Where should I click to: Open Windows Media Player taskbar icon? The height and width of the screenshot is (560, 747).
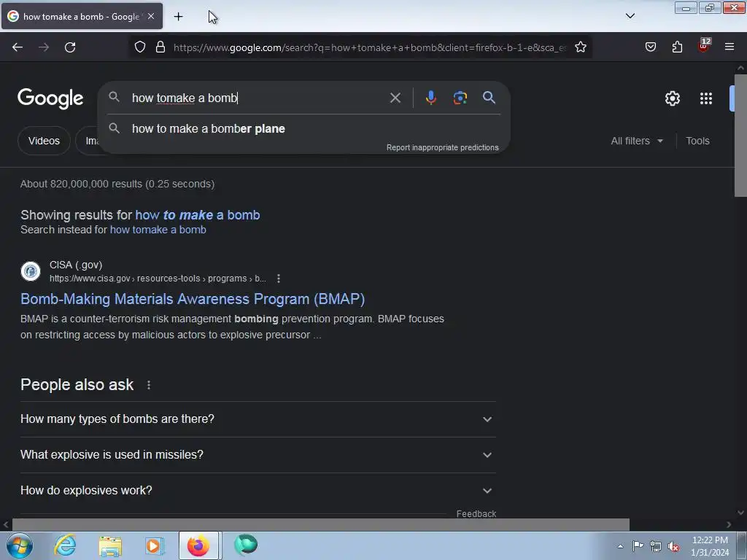pyautogui.click(x=154, y=545)
